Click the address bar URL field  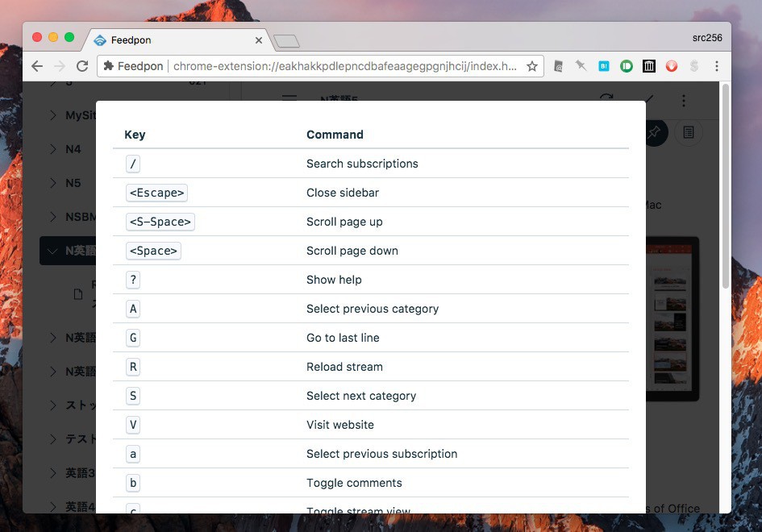point(345,66)
